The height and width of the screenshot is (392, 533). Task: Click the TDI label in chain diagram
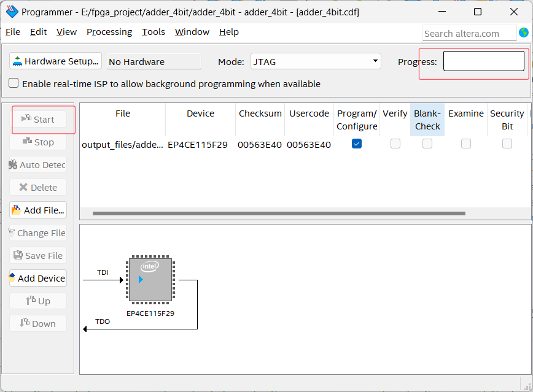coord(103,272)
